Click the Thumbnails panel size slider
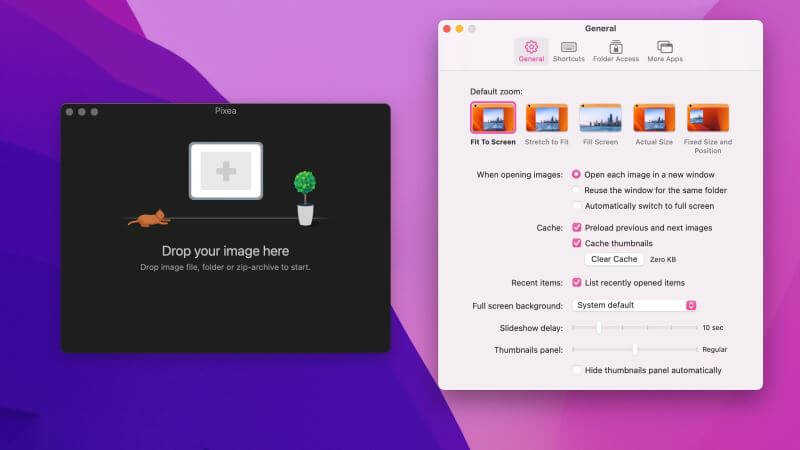The image size is (800, 450). coord(634,349)
